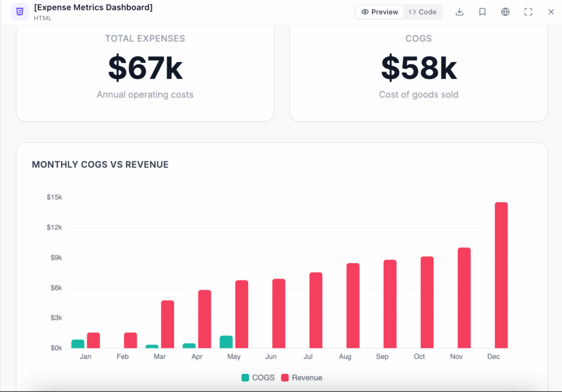
Task: Click the April COGS bar
Action: point(189,346)
